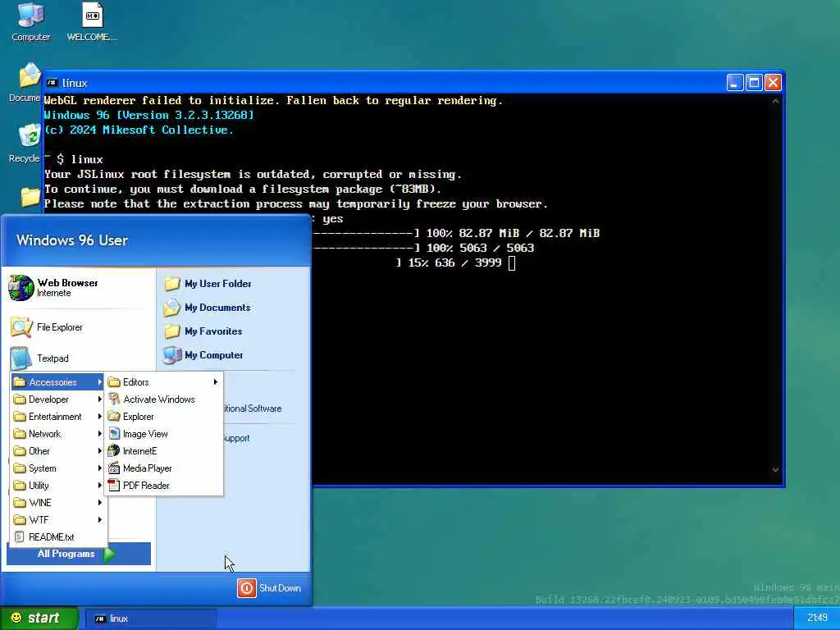
Task: Open the Developer programs folder
Action: pyautogui.click(x=58, y=399)
